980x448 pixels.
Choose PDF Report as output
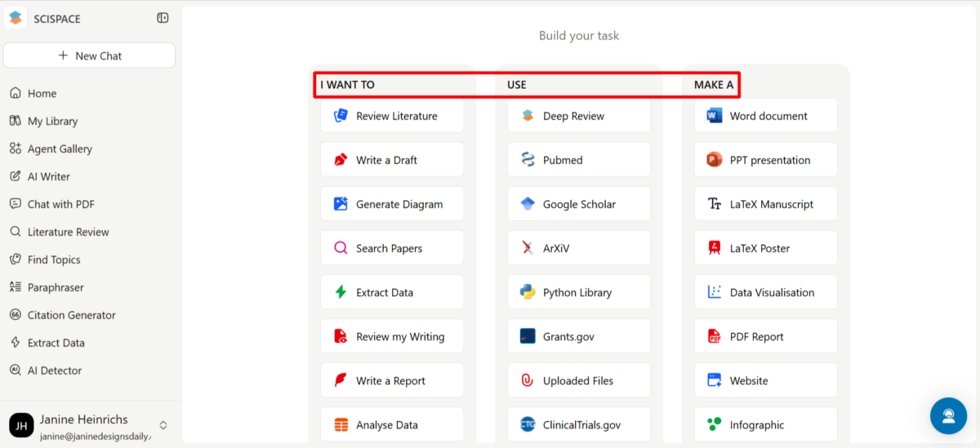coord(766,336)
